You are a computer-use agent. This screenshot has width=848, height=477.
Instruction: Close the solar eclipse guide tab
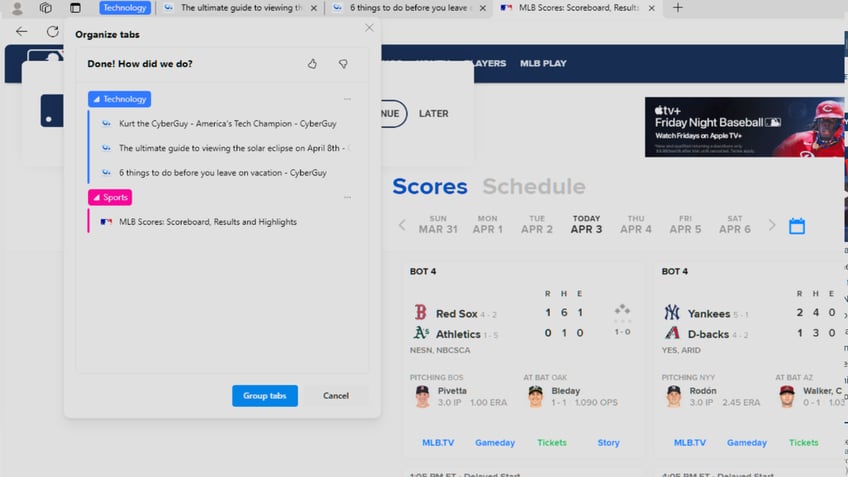pyautogui.click(x=314, y=8)
